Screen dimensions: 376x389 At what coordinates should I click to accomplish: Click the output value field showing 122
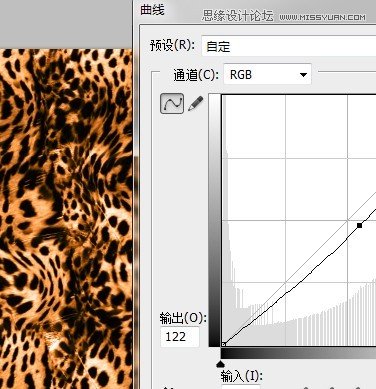[180, 337]
